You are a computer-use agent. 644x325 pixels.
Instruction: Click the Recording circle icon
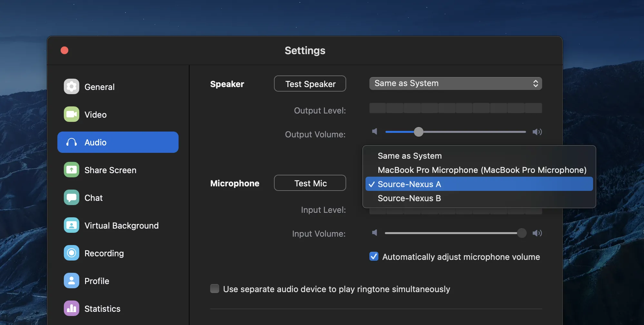click(72, 253)
